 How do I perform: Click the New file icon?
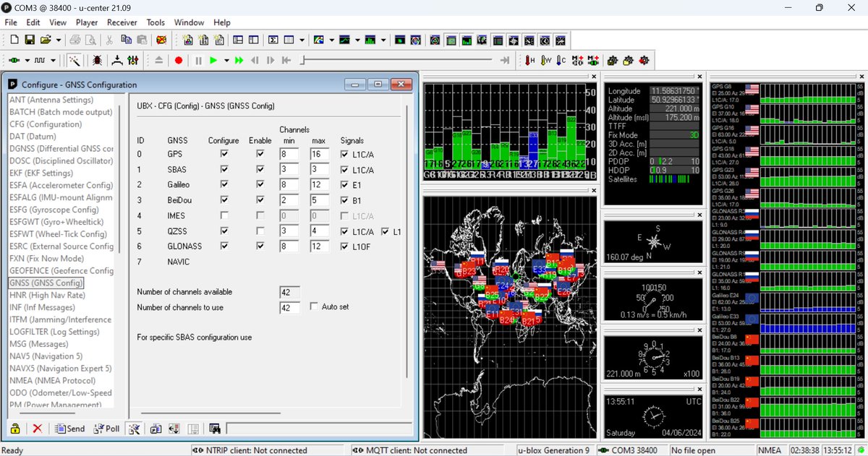tap(14, 40)
